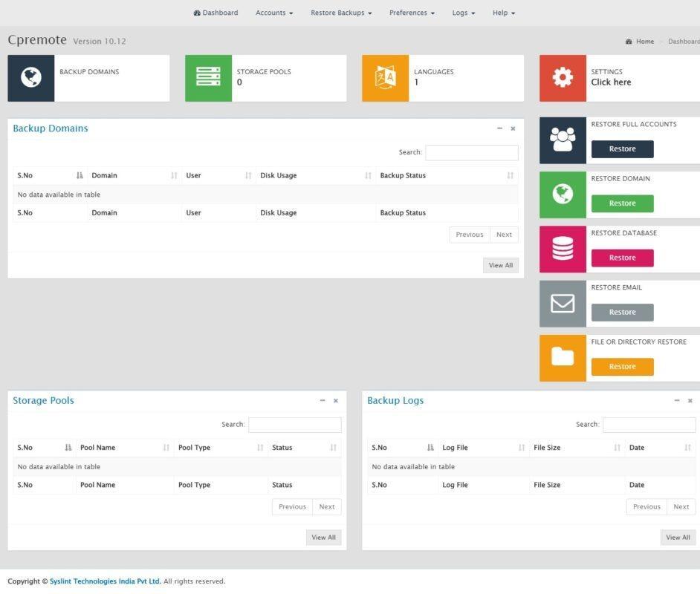Click Next in Storage Pools pagination
The width and height of the screenshot is (700, 594).
(x=327, y=506)
